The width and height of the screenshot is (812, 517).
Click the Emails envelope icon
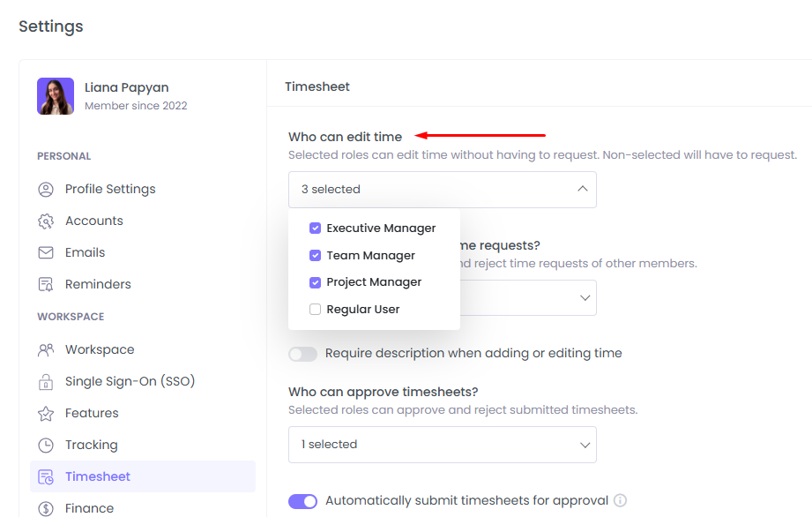pyautogui.click(x=46, y=253)
